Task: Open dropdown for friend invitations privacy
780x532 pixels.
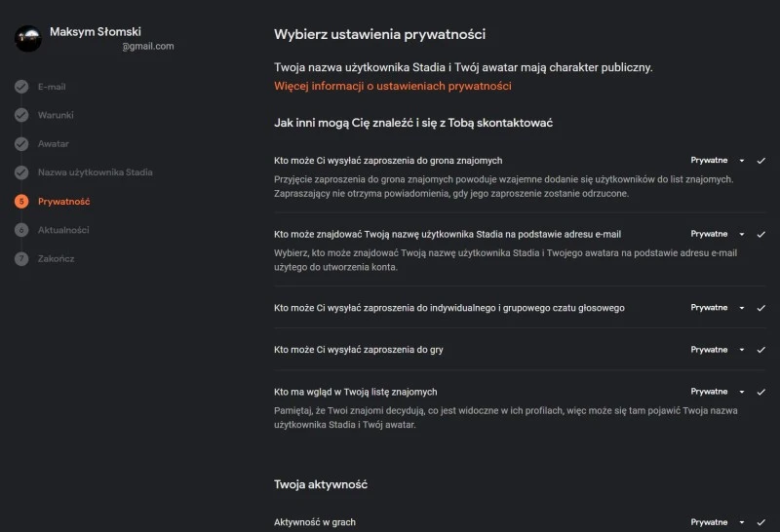Action: click(x=718, y=160)
